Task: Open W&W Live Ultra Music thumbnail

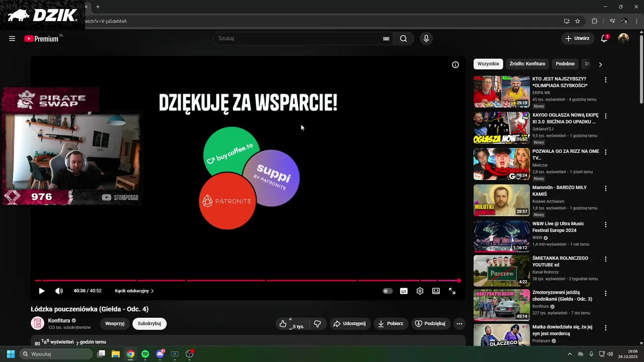Action: point(502,236)
